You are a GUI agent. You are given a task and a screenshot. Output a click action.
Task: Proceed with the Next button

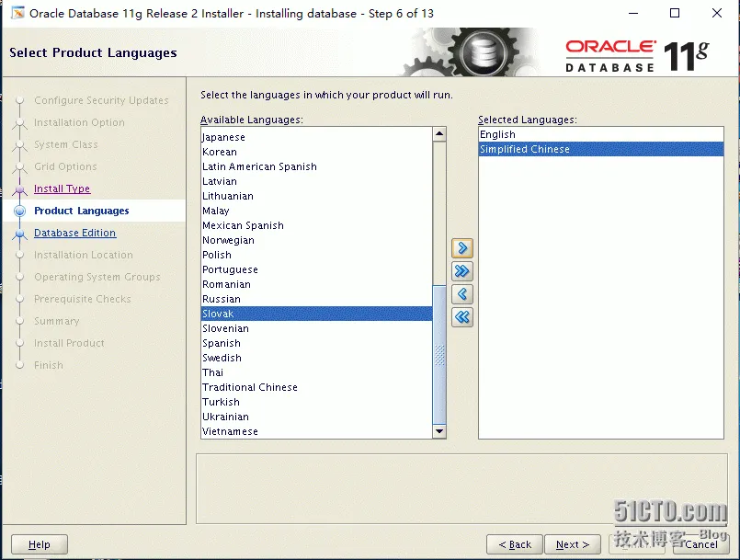(x=573, y=544)
